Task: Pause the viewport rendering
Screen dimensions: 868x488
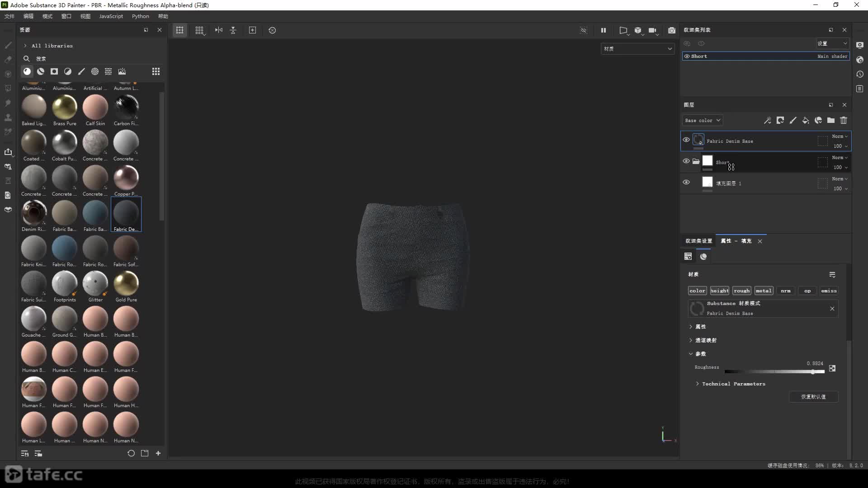Action: [603, 30]
